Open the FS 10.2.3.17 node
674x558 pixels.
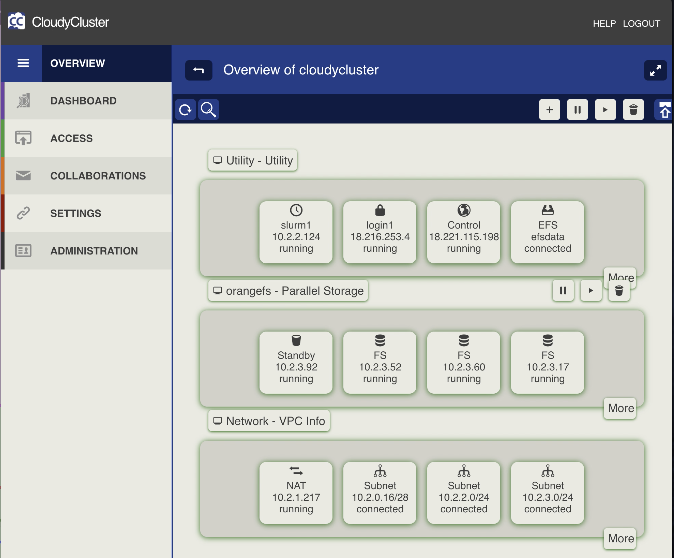click(x=547, y=363)
